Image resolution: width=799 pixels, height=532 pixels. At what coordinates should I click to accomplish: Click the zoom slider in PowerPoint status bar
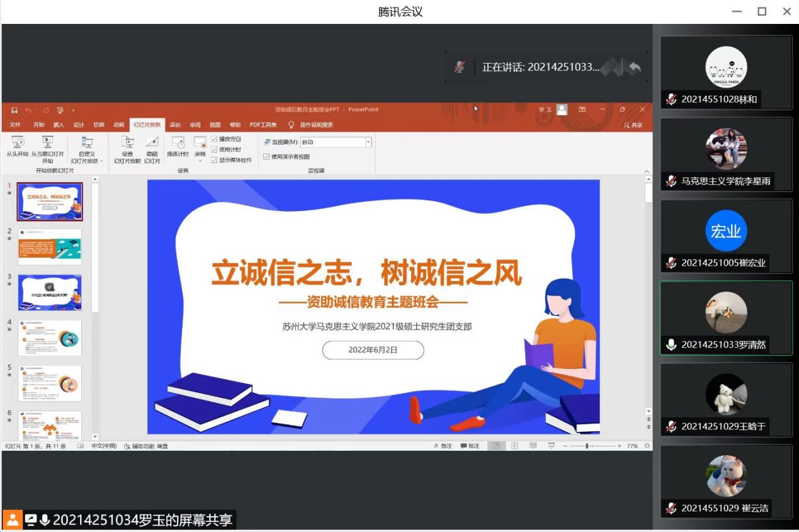587,446
